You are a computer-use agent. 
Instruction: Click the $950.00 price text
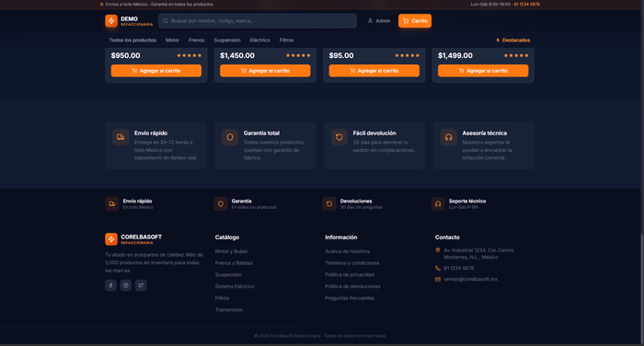pyautogui.click(x=126, y=55)
